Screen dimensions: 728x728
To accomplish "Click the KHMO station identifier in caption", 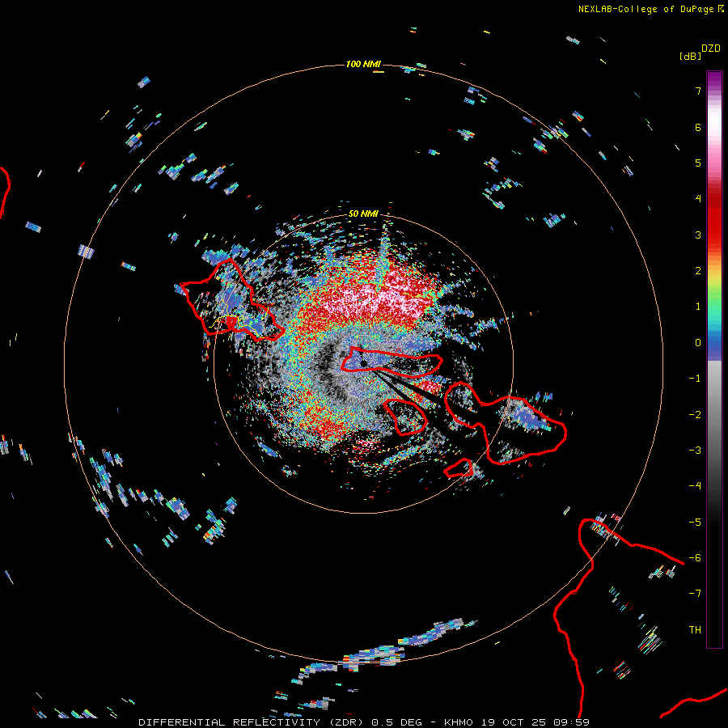I will coord(459,722).
